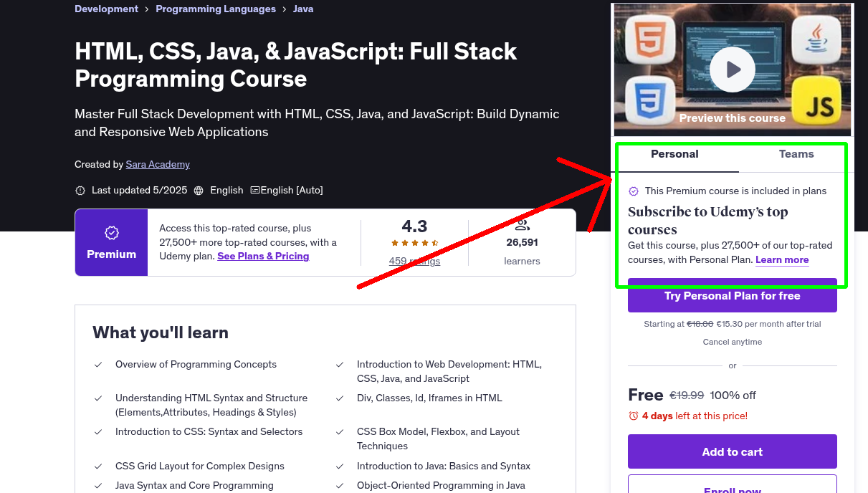Open the 459 ratings link
The width and height of the screenshot is (868, 493).
pos(414,261)
